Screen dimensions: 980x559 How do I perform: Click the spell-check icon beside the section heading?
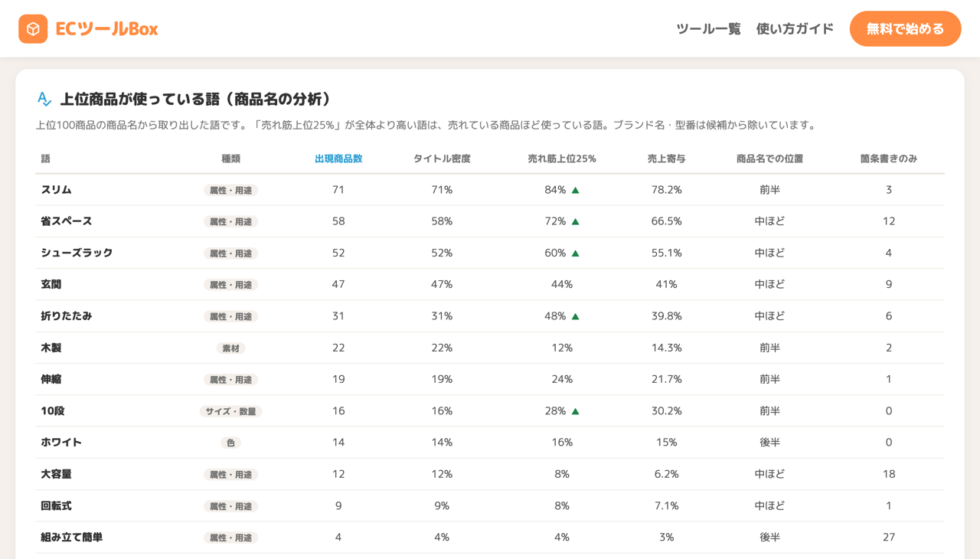tap(44, 99)
